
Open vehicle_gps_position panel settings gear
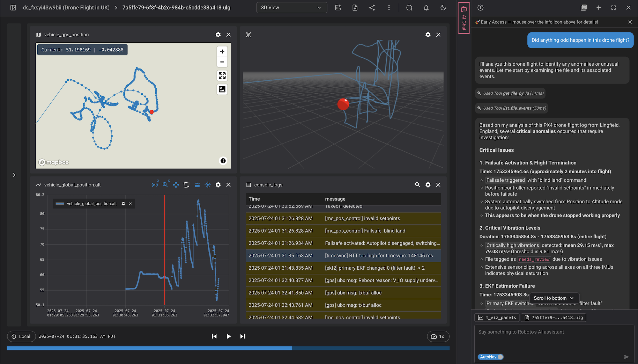point(218,35)
